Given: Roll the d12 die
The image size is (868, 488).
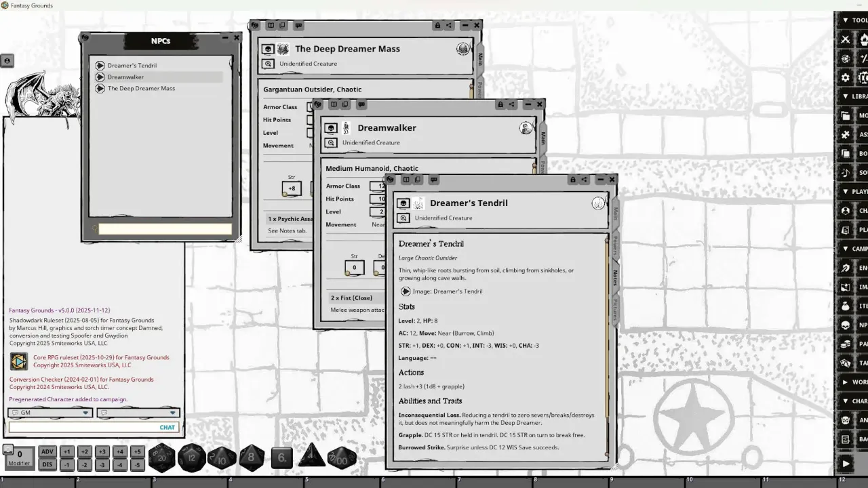Looking at the screenshot, I should [x=192, y=457].
